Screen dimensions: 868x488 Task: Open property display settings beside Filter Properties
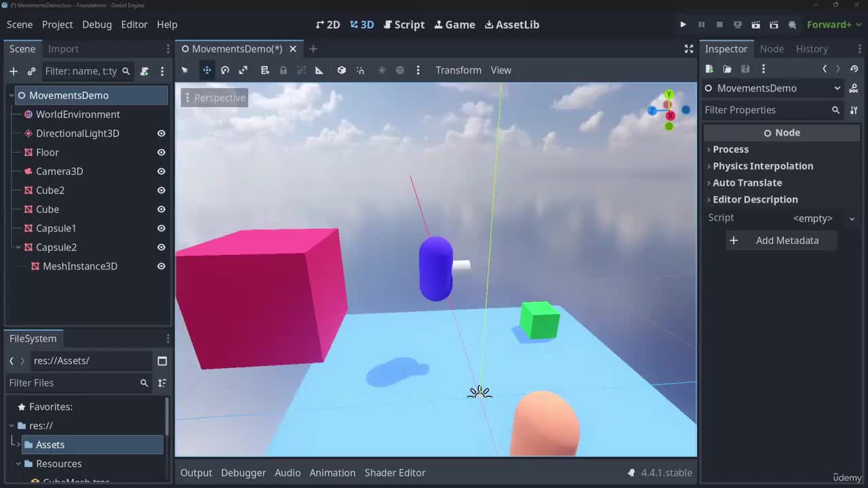pos(854,110)
